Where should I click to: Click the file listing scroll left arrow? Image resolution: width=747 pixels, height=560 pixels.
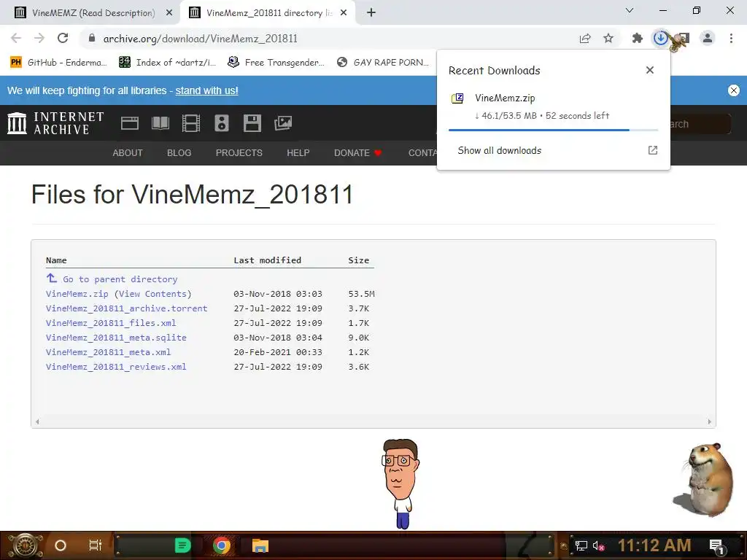click(x=37, y=421)
